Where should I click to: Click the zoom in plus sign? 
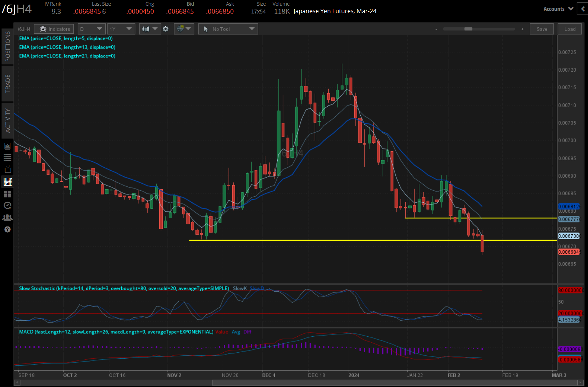click(522, 29)
